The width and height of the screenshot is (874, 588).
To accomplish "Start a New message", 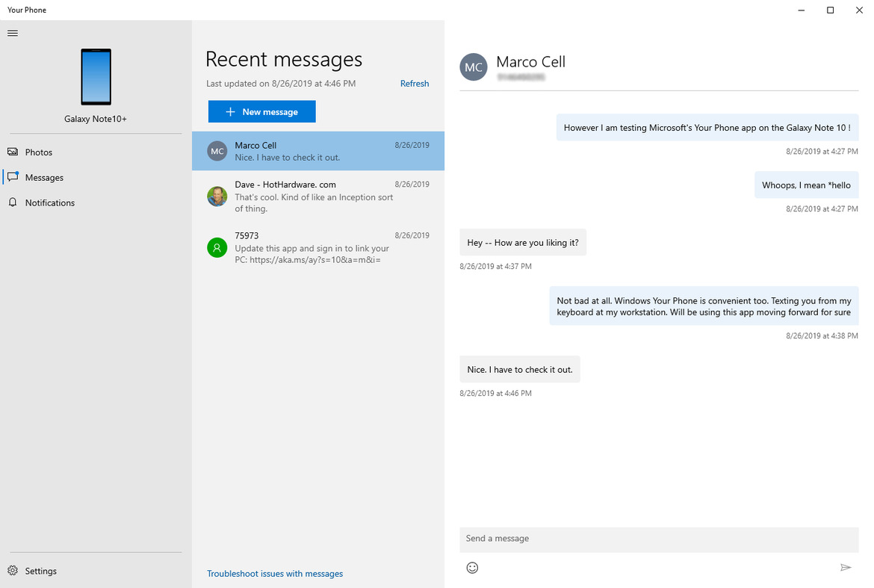I will pyautogui.click(x=262, y=111).
